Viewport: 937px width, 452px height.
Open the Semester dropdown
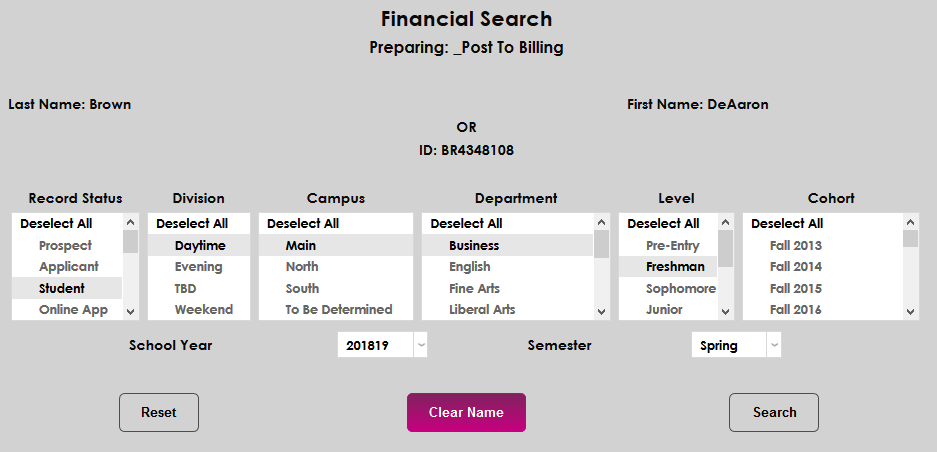pyautogui.click(x=773, y=345)
